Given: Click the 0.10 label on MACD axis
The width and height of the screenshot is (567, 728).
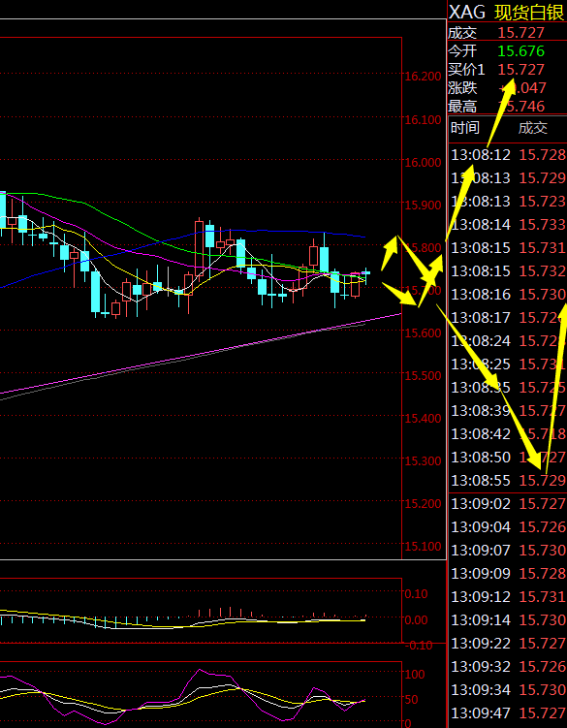Looking at the screenshot, I should click(417, 593).
